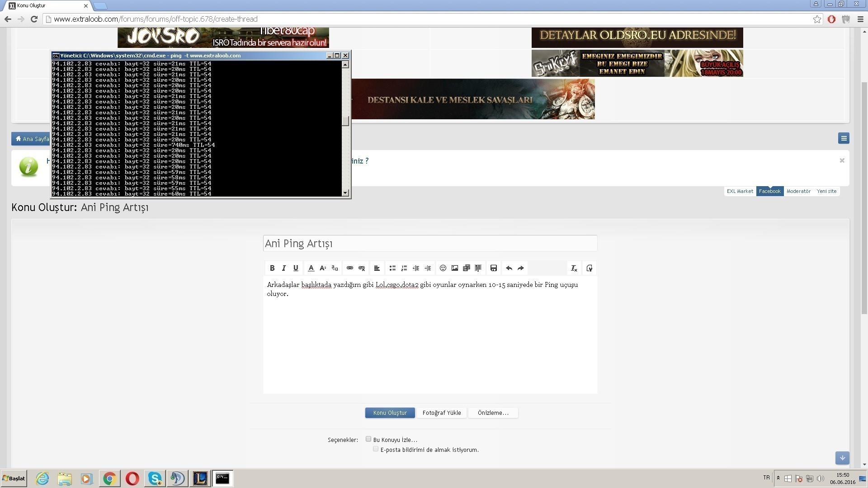Screen dimensions: 868x488
Task: Undo last edit in editor
Action: point(509,268)
